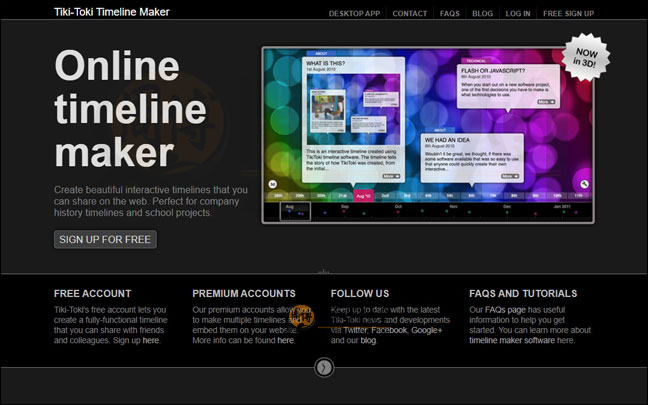
Task: Open the BLOG navigation link
Action: click(x=482, y=14)
